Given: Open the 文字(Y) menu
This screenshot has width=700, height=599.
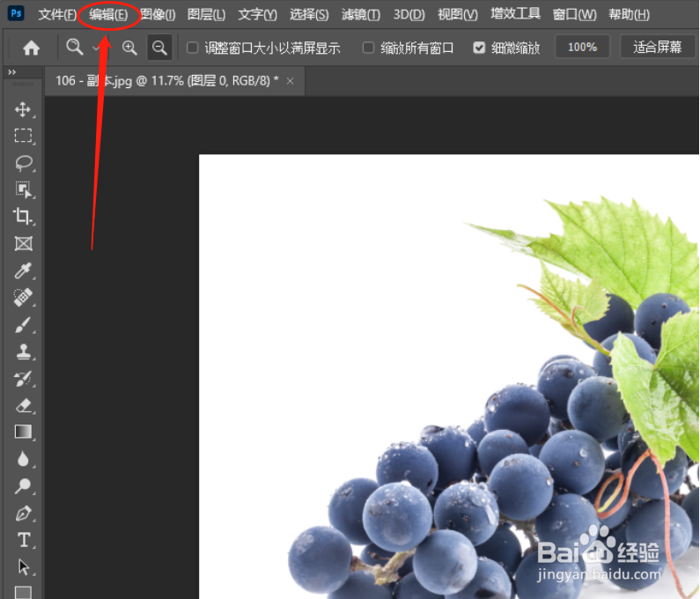Looking at the screenshot, I should click(258, 15).
